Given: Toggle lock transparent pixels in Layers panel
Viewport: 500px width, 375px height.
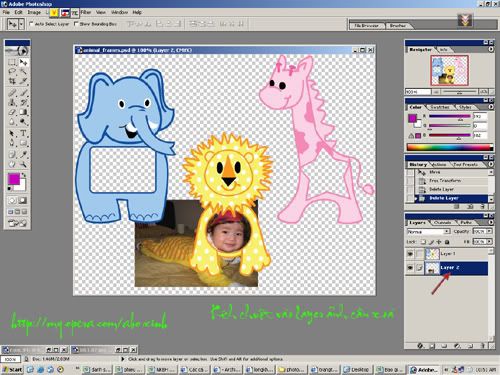Looking at the screenshot, I should 423,242.
